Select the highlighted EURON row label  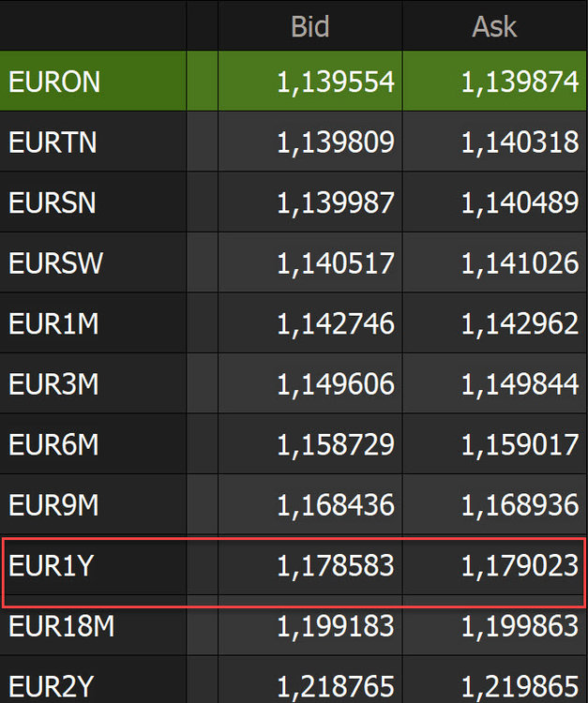54,82
